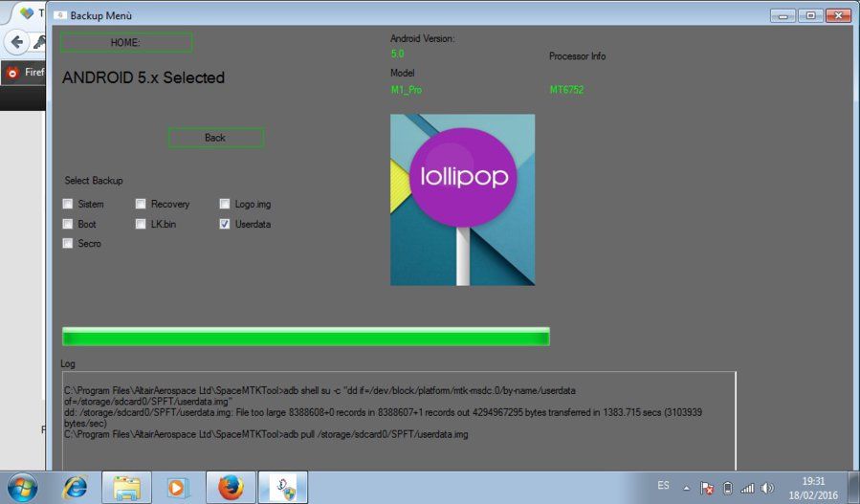Open the volume speaker tray icon
The image size is (860, 504).
tap(767, 488)
